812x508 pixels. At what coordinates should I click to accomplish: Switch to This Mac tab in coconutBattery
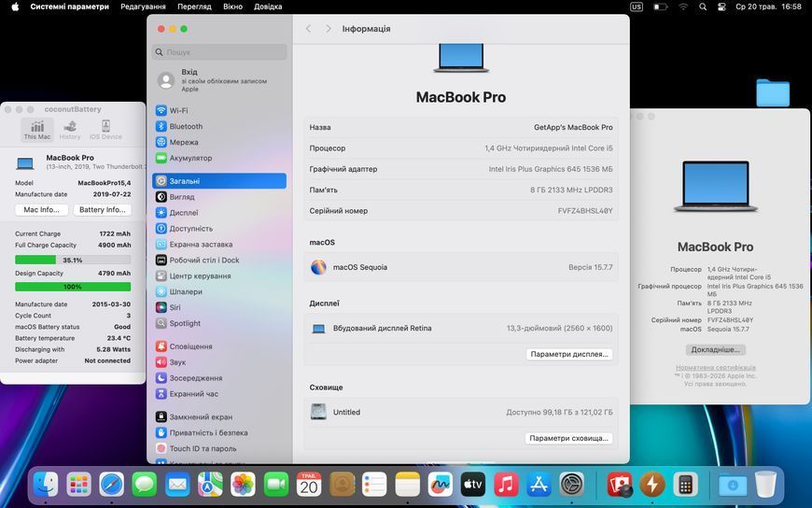pyautogui.click(x=37, y=130)
